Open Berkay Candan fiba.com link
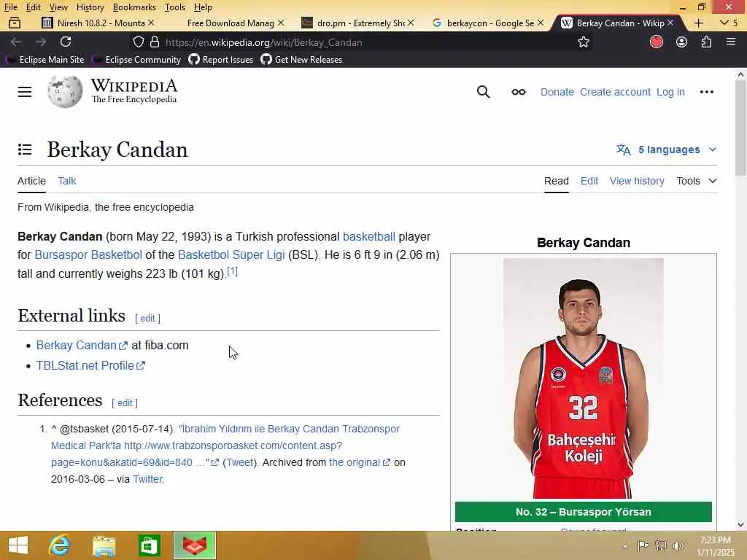The image size is (747, 560). tap(82, 345)
